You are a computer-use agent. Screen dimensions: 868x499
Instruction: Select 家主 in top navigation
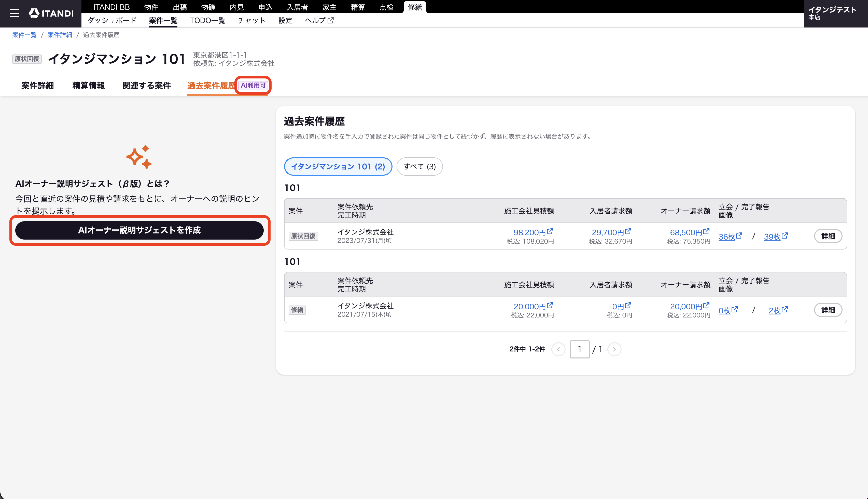[x=329, y=7]
